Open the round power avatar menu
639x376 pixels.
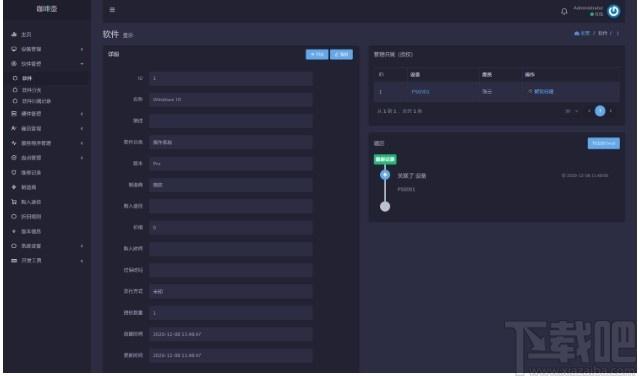coord(614,11)
